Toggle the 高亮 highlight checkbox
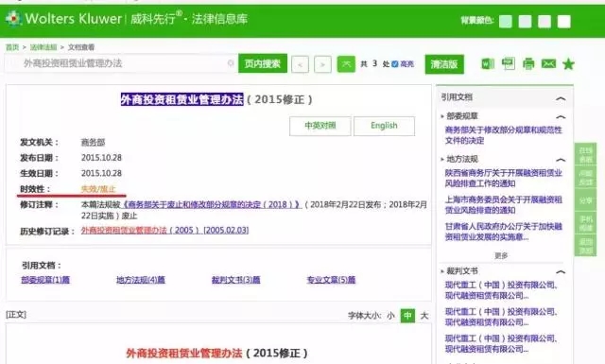This screenshot has height=364, width=605. tap(395, 64)
